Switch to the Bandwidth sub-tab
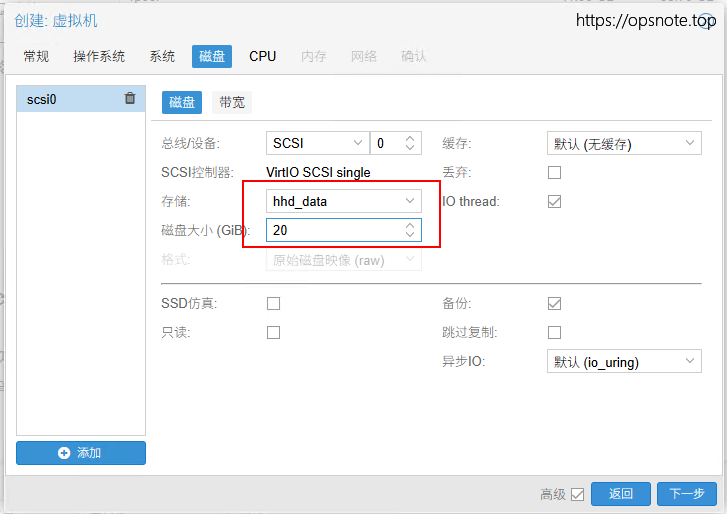Viewport: 727px width, 514px height. 233,102
